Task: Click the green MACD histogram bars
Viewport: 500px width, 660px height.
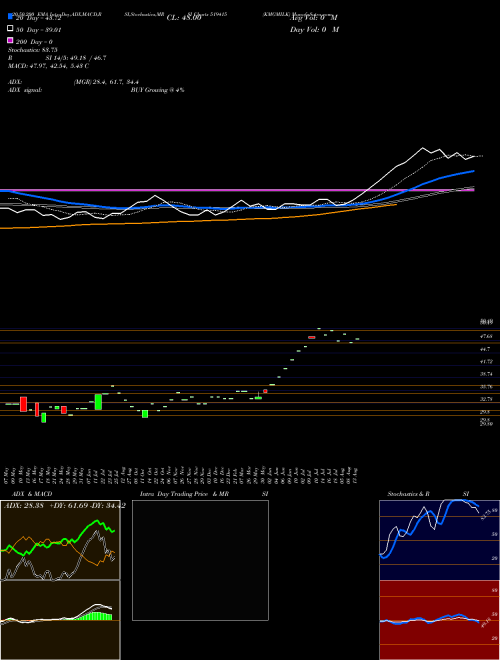Action: click(93, 616)
